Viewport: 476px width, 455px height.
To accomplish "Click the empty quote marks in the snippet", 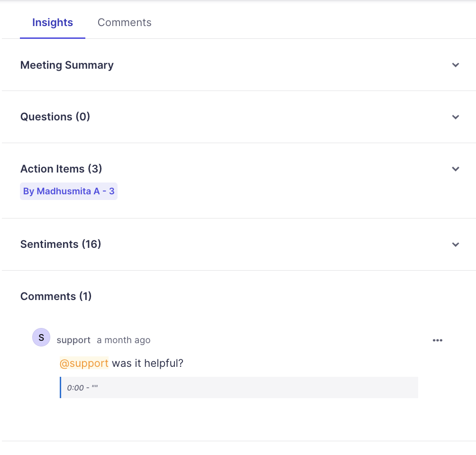I will point(95,388).
